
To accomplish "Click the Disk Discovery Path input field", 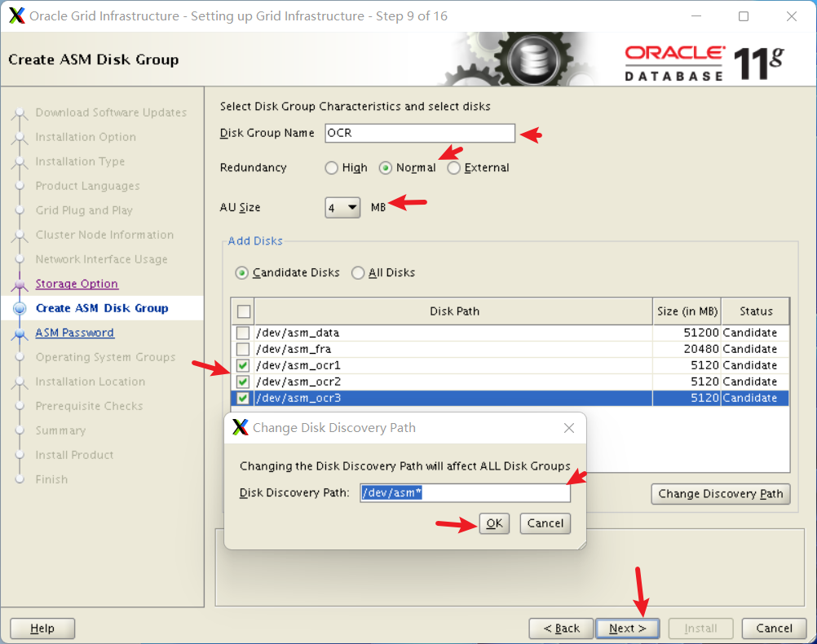I will tap(465, 492).
